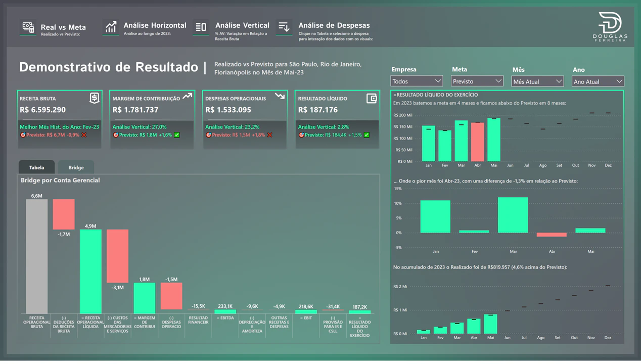Click the green 1,8M Margem bar
This screenshot has height=364, width=641.
[x=144, y=298]
